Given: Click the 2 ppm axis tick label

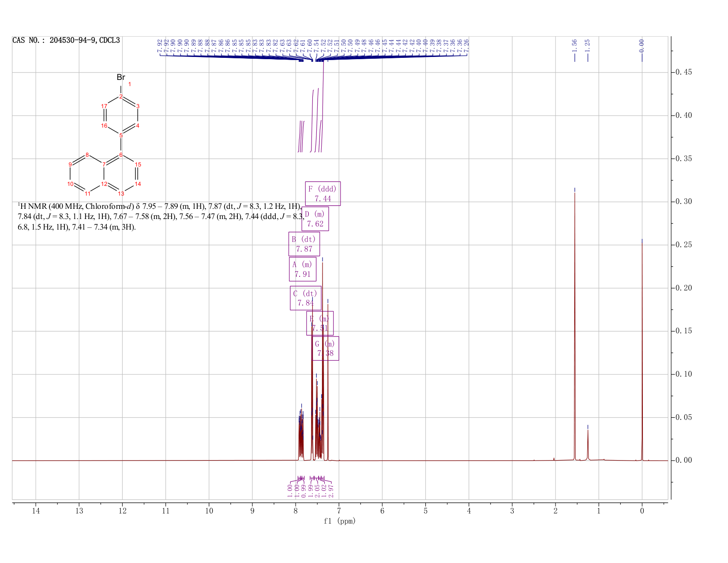Looking at the screenshot, I should 555,511.
